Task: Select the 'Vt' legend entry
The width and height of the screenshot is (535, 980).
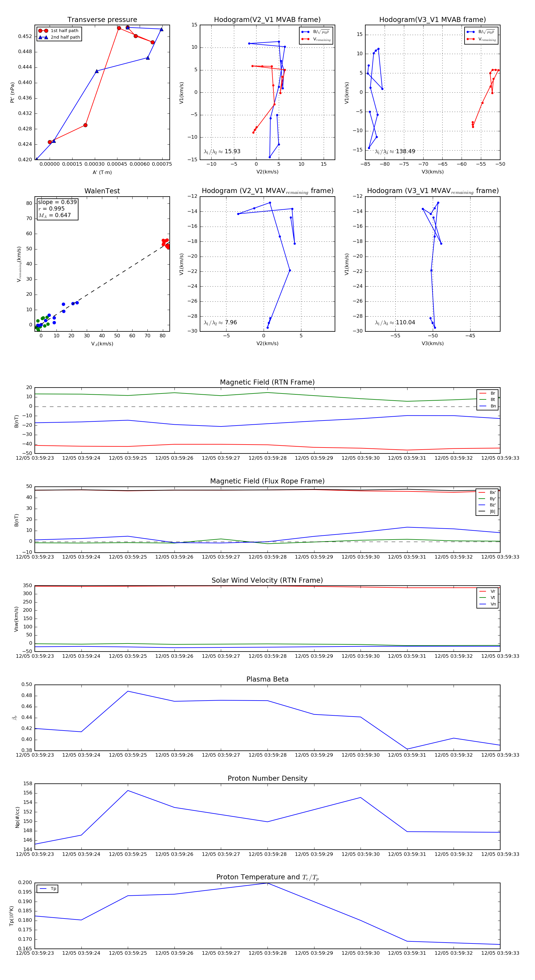Action: tap(487, 598)
